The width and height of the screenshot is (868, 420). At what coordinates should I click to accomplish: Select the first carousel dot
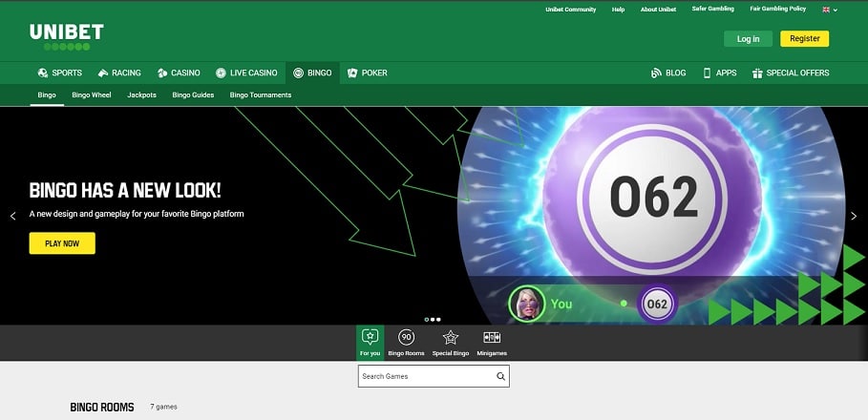coord(426,319)
